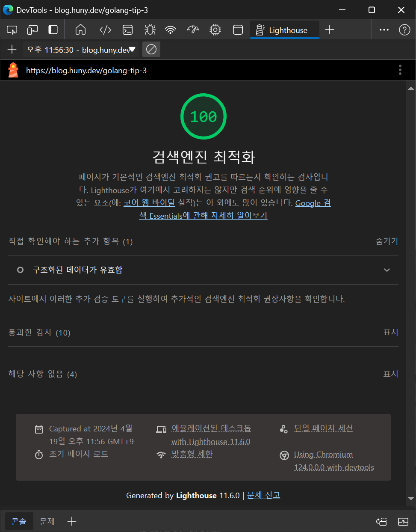Open the Welcome home tab icon

pos(80,30)
